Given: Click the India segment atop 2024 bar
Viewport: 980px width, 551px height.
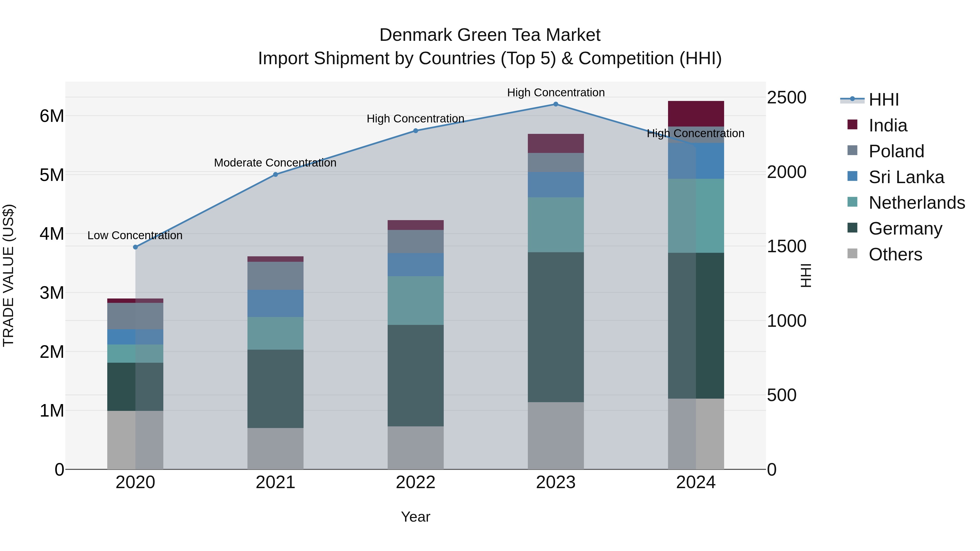Looking at the screenshot, I should (696, 114).
